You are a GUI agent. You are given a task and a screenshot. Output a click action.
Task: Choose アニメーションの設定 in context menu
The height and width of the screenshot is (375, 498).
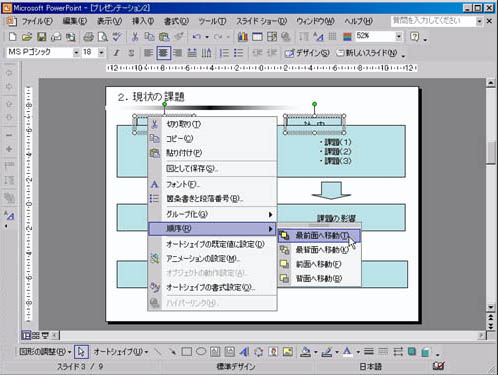tap(212, 258)
